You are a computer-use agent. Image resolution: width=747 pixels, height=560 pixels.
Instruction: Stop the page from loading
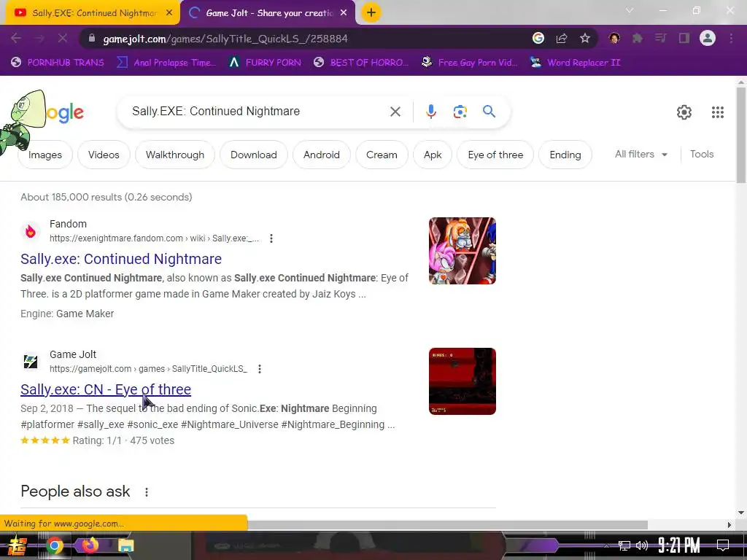[x=63, y=39]
